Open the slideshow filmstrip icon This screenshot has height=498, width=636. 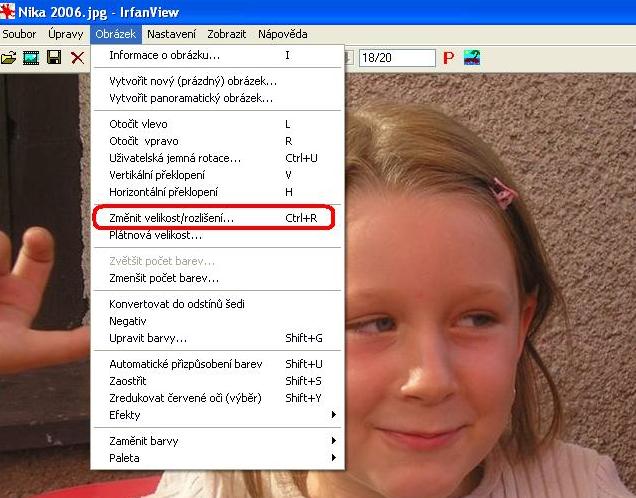(31, 58)
